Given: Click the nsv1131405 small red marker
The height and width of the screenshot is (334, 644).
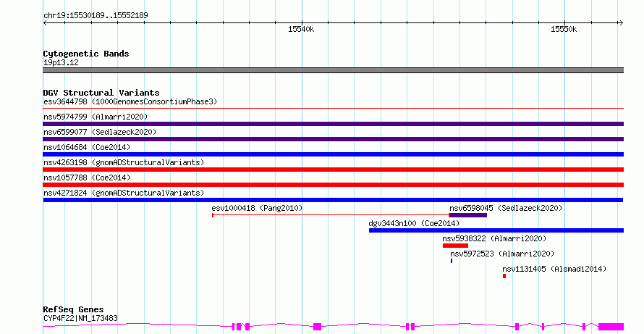Looking at the screenshot, I should [x=504, y=276].
